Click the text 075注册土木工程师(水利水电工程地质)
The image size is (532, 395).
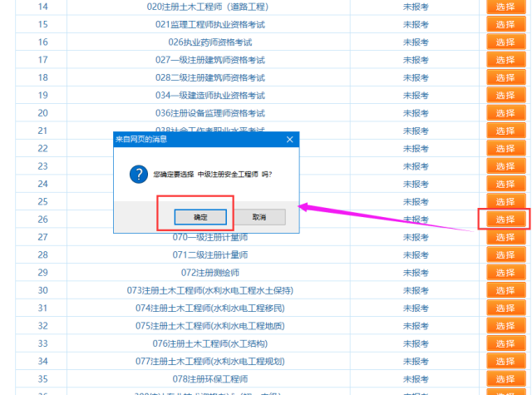[x=210, y=326]
